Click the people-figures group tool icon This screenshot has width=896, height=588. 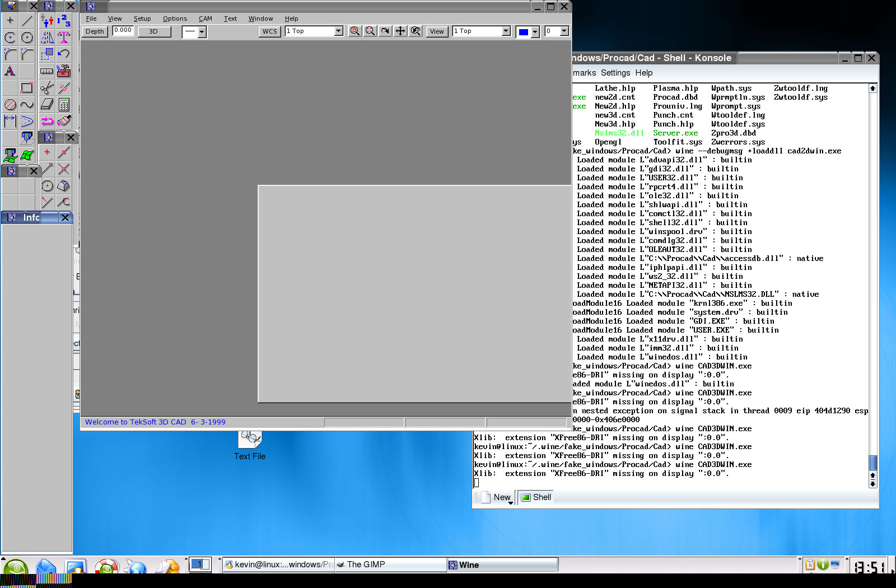tap(47, 21)
